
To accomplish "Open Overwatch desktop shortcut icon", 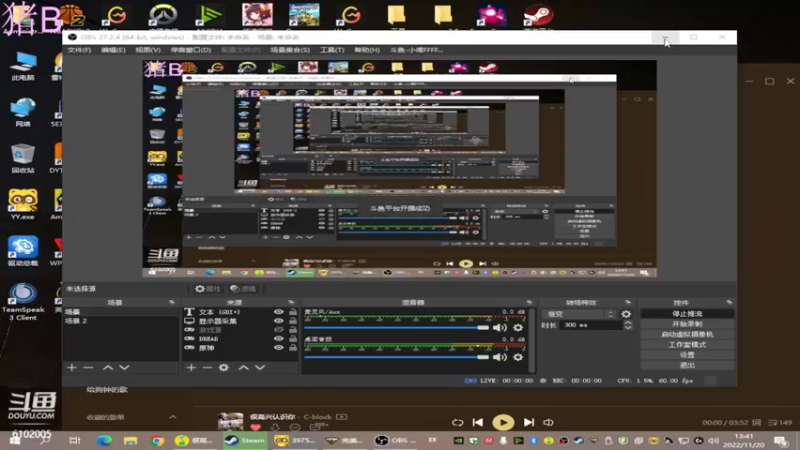I will coord(163,15).
